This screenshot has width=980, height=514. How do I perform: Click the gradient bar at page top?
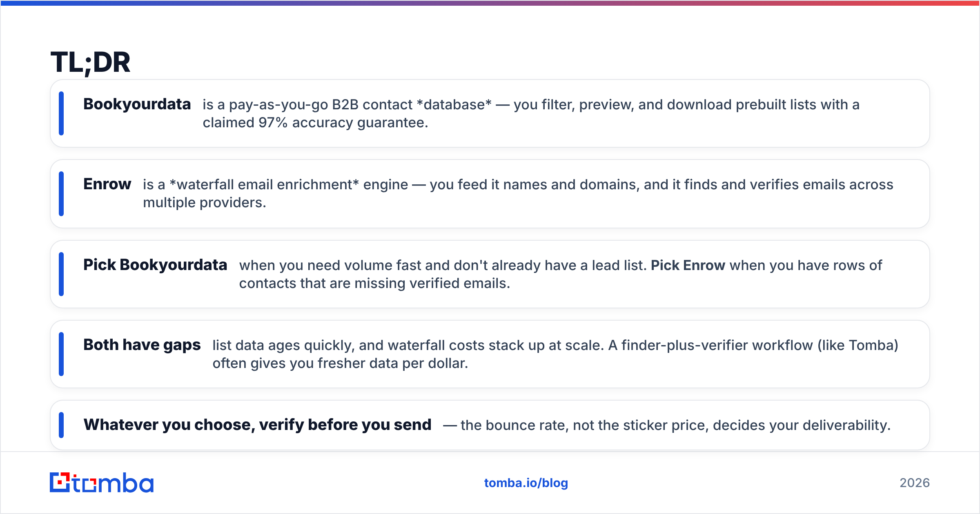490,3
